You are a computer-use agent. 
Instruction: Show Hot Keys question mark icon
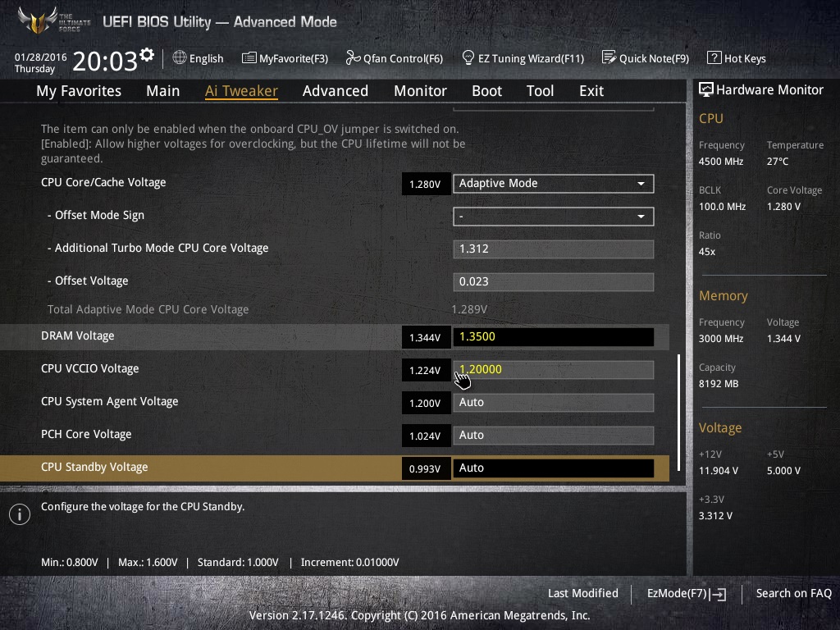point(714,57)
